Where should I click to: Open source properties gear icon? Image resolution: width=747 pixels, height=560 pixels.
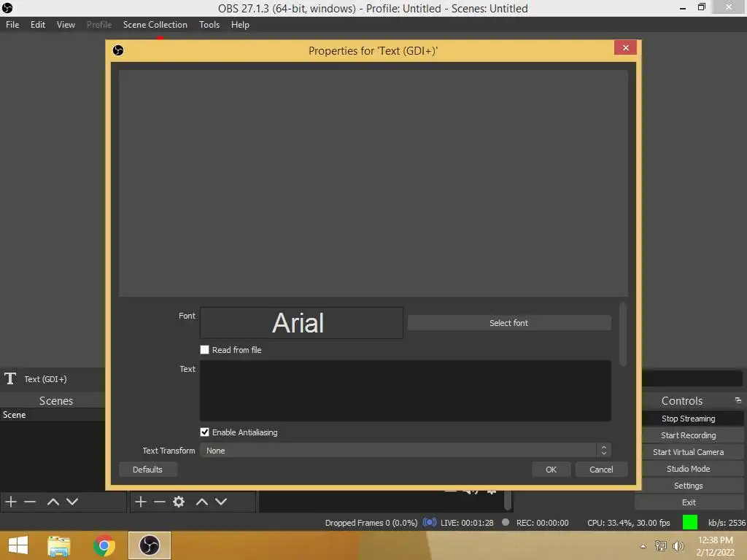point(179,502)
